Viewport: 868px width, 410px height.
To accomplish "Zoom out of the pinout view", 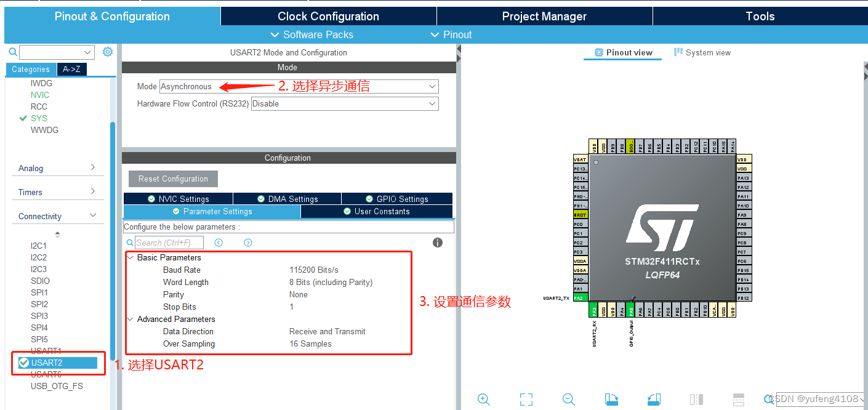I will tap(569, 399).
